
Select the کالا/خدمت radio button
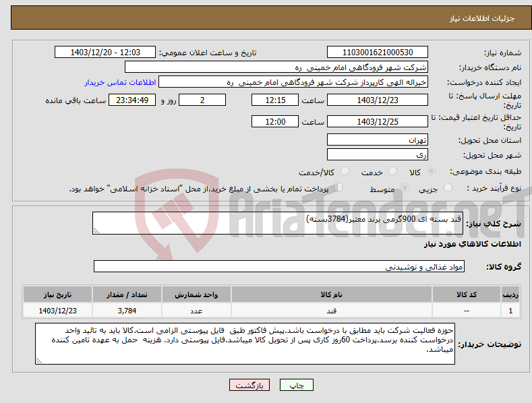click(345, 171)
